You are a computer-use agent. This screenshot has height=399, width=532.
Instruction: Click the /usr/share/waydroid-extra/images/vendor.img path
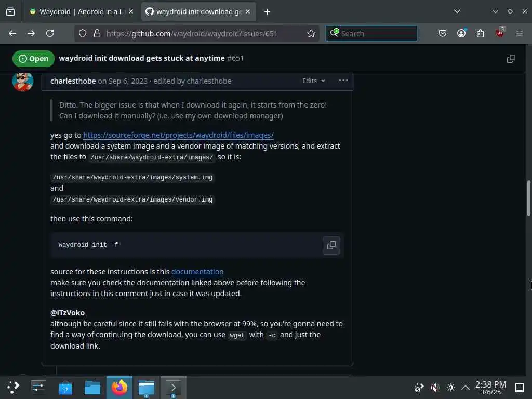(x=132, y=199)
